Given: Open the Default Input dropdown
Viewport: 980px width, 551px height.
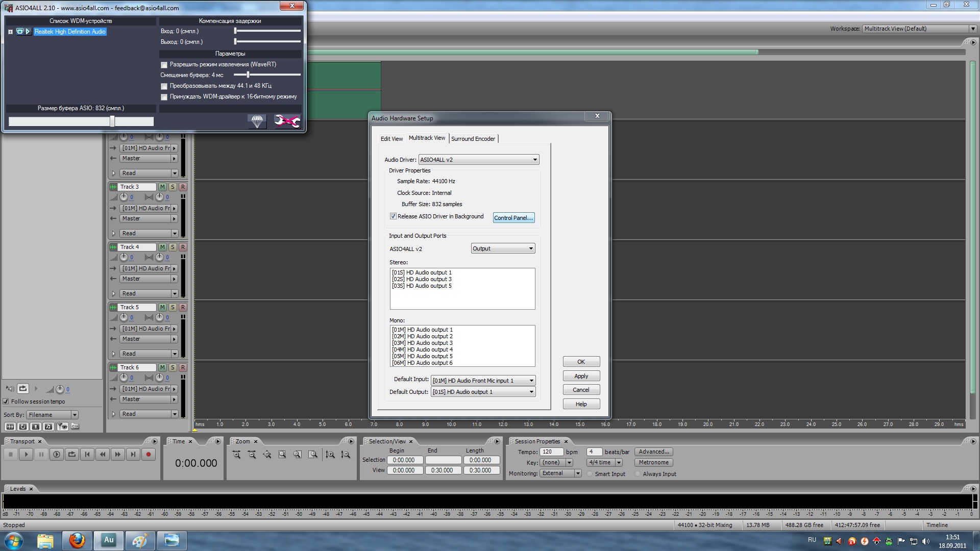Looking at the screenshot, I should 531,381.
